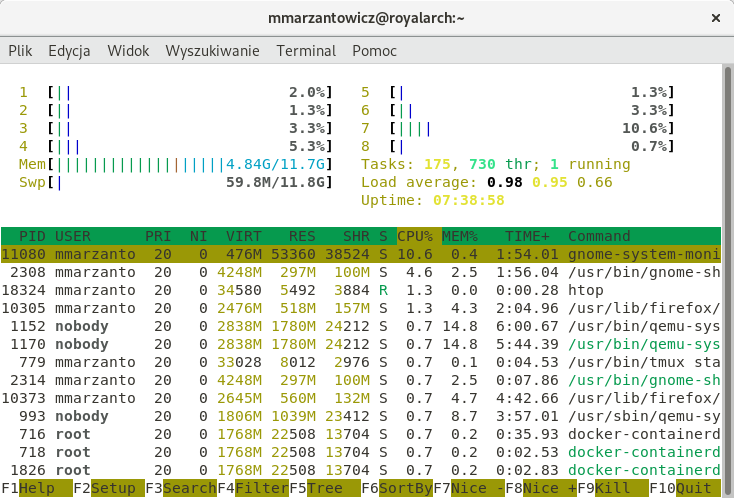Click the Mem usage meter bar
The image size is (734, 498).
coord(176,164)
